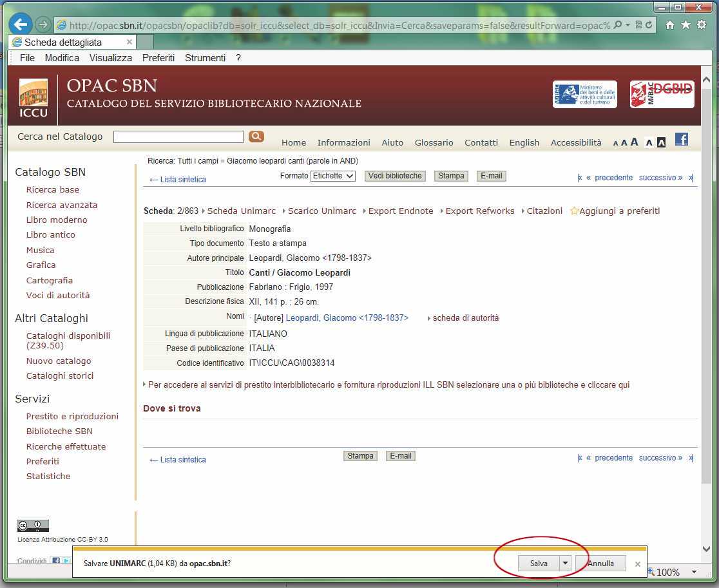
Task: Open the Formato Etichette dropdown
Action: coord(333,176)
